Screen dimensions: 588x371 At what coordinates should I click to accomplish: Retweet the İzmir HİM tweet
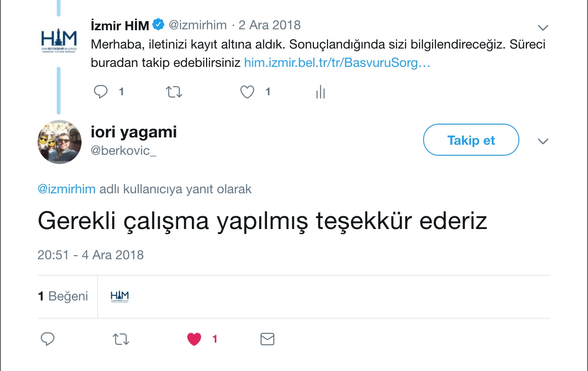click(x=174, y=92)
